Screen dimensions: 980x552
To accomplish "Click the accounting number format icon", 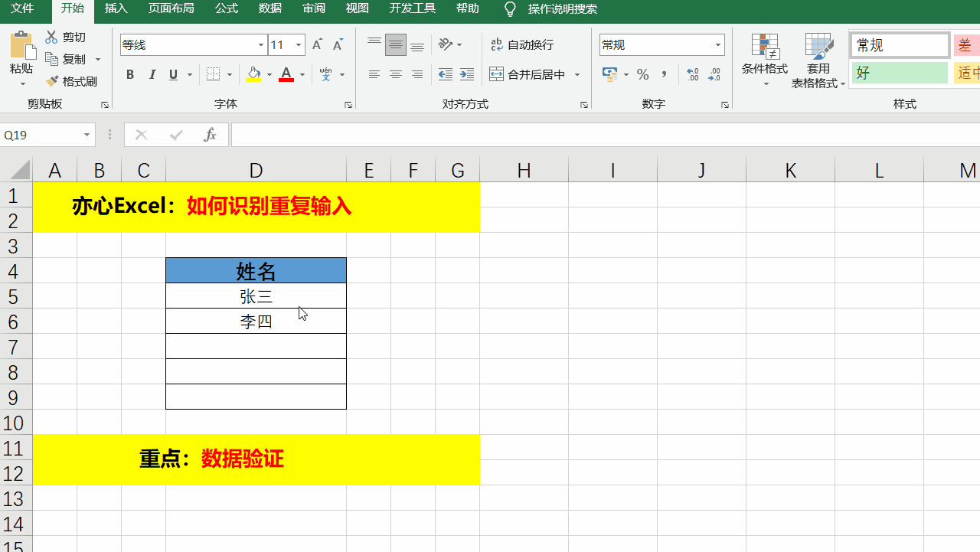I will [x=609, y=74].
